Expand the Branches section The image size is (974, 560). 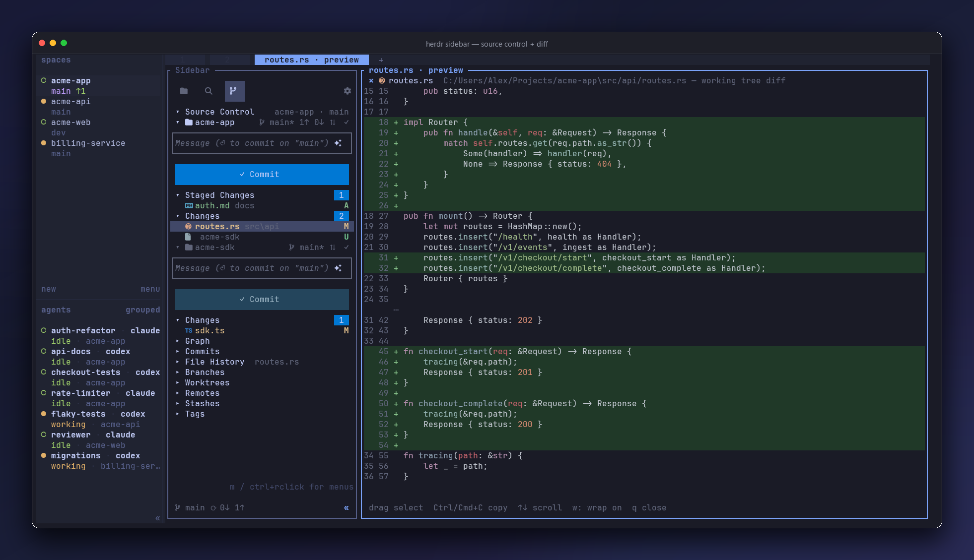178,373
